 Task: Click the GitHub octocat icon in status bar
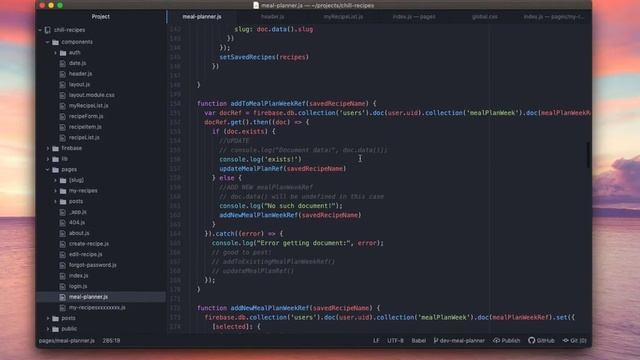pyautogui.click(x=531, y=340)
